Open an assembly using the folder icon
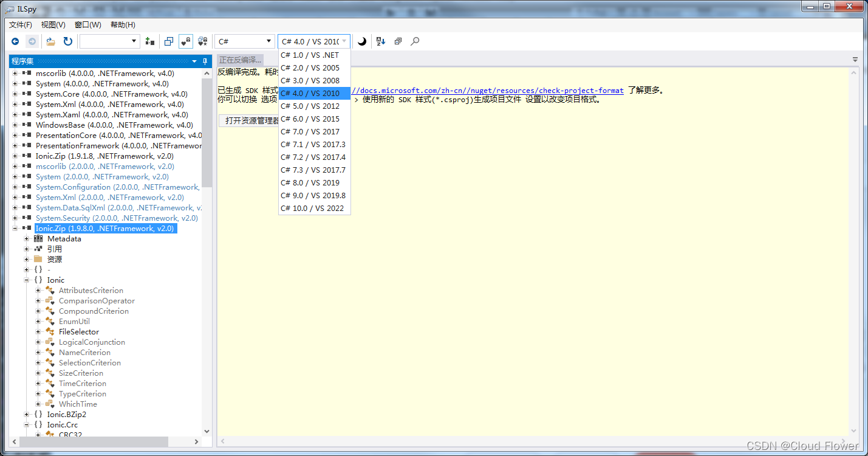This screenshot has height=456, width=868. 50,41
